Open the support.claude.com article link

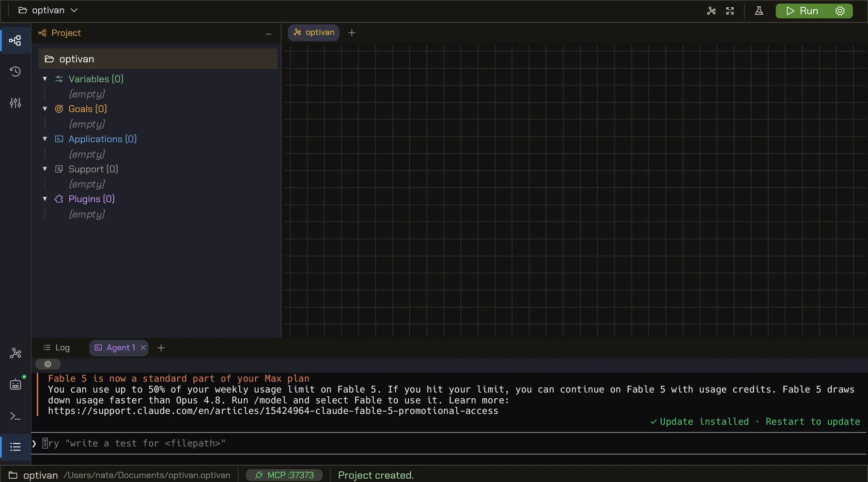(x=273, y=411)
